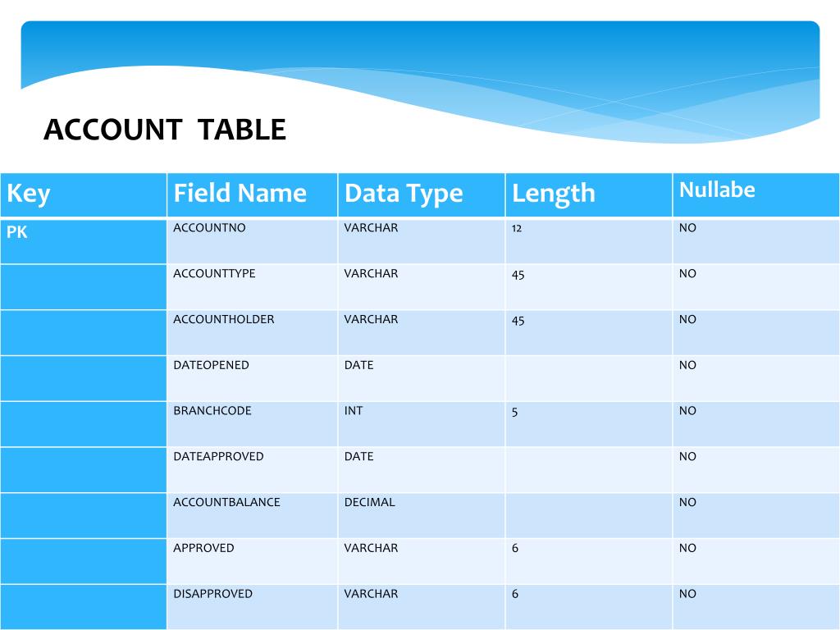Click VARCHAR in the ACCOUNTNO row
840x630 pixels.
371,228
